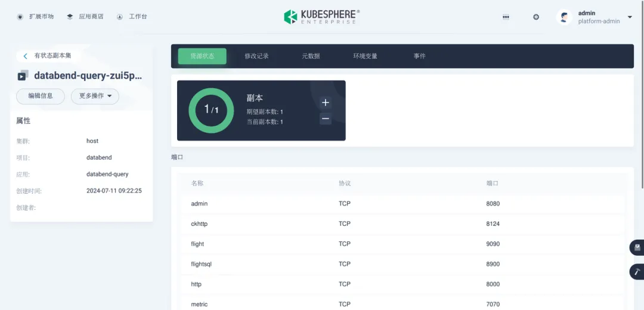Click the 端口 section heading above the table
The image size is (644, 310).
coord(177,157)
